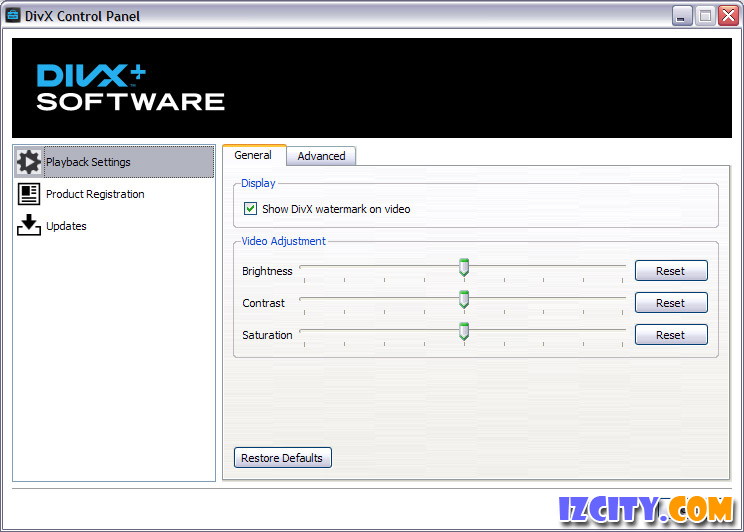Click the Brightness slider handle
The image size is (744, 532).
pyautogui.click(x=464, y=268)
